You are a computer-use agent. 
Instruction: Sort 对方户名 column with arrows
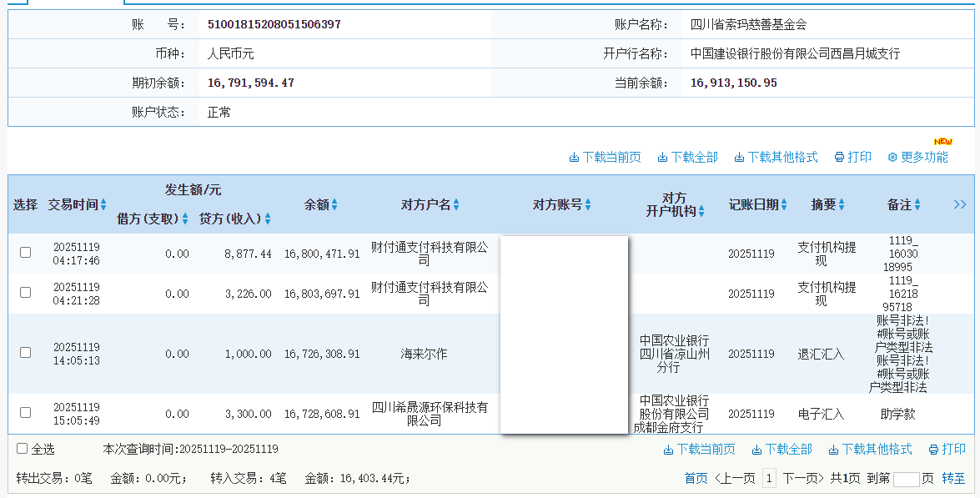pos(456,205)
